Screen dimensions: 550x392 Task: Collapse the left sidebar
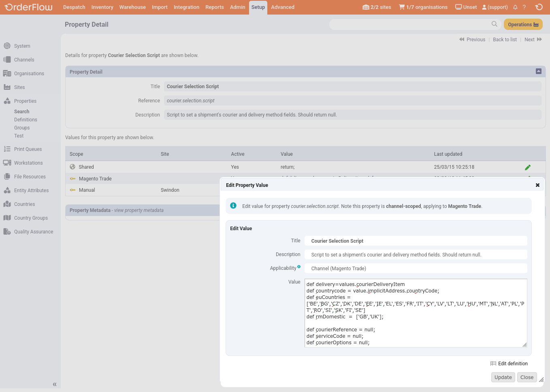(x=55, y=384)
